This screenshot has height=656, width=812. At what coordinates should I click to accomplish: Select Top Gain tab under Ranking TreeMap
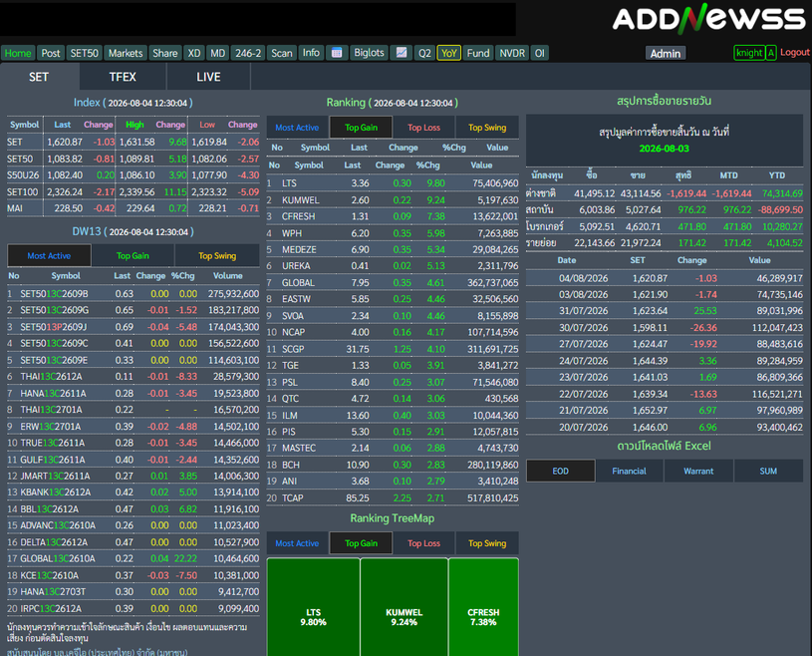click(x=361, y=543)
